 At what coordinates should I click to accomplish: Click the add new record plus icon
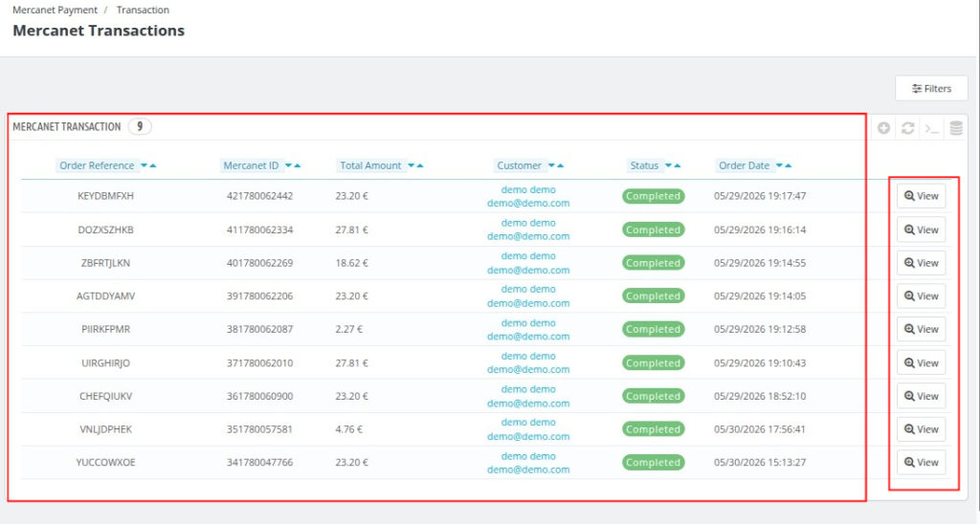click(883, 128)
